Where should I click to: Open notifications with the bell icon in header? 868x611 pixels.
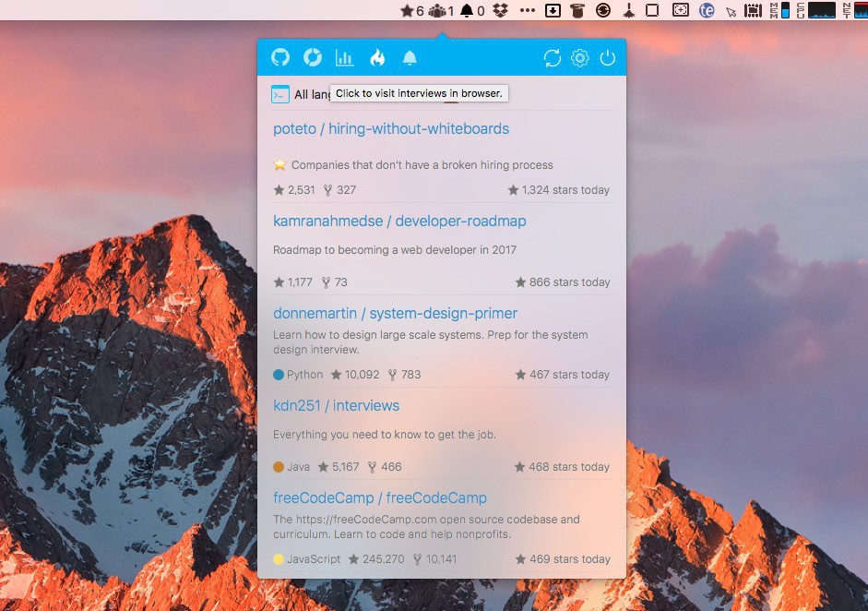pyautogui.click(x=410, y=58)
